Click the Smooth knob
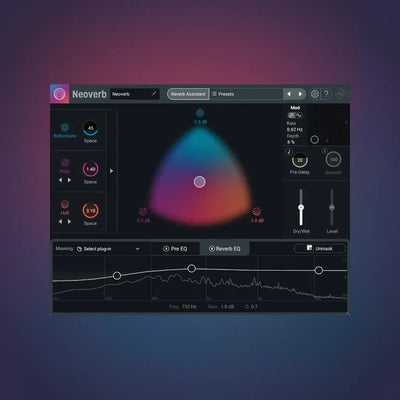This screenshot has height=400, width=400. 333,160
